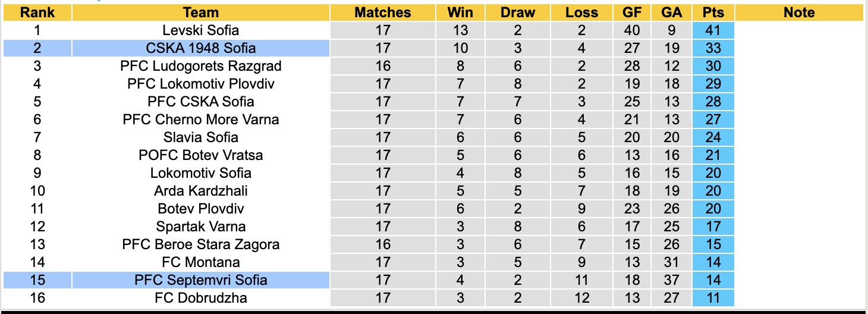
Task: Open PFC Ludogorets Razgrad team
Action: [x=201, y=66]
